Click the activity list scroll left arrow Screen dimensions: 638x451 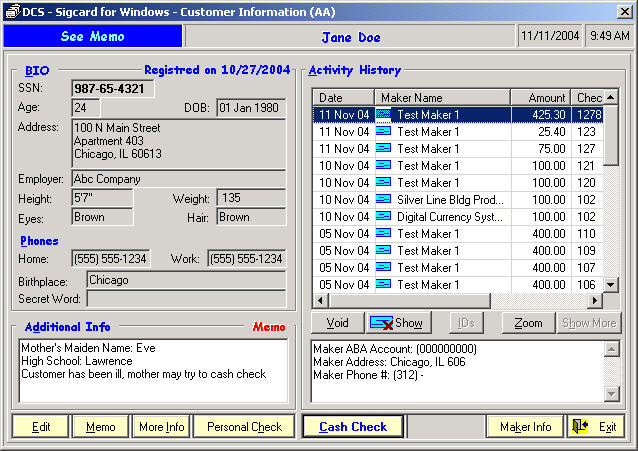(320, 300)
